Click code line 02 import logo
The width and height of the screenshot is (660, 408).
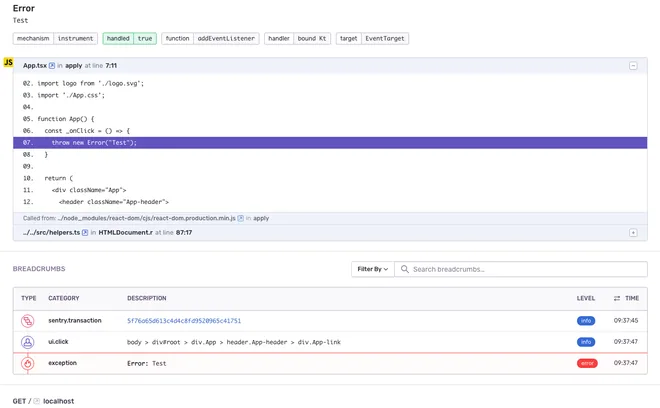click(x=90, y=83)
